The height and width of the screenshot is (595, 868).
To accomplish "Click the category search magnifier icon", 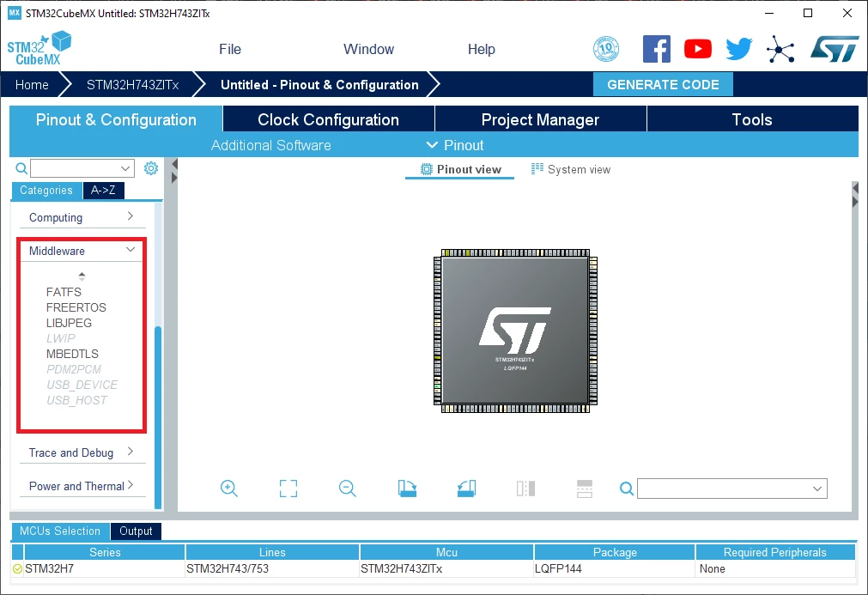I will click(21, 168).
